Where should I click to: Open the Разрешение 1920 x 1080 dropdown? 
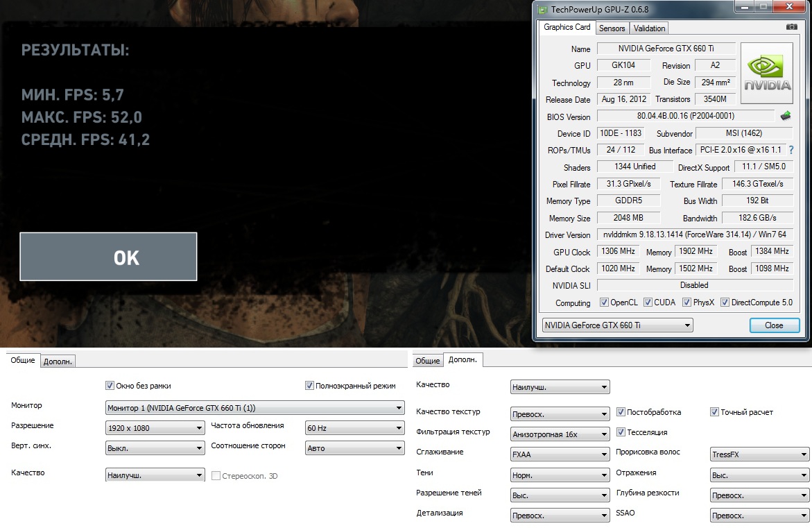[155, 428]
